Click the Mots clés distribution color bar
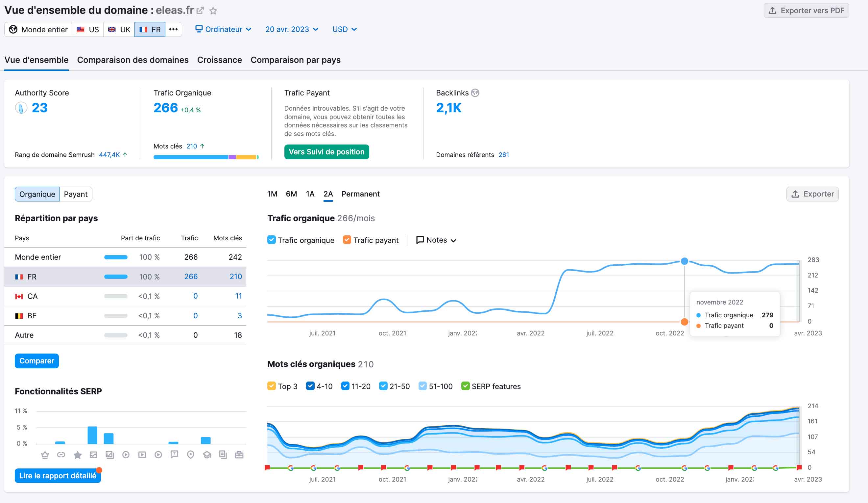Viewport: 868px width, 503px height. click(205, 157)
